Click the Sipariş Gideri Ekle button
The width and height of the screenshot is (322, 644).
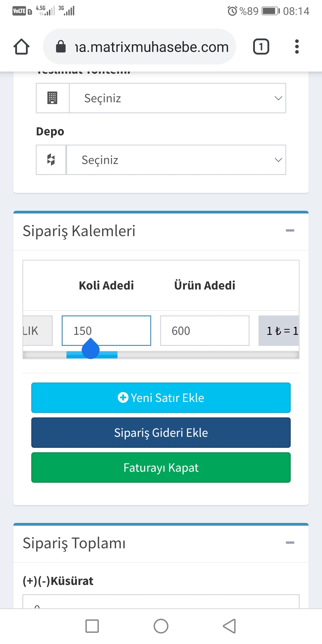pyautogui.click(x=161, y=433)
